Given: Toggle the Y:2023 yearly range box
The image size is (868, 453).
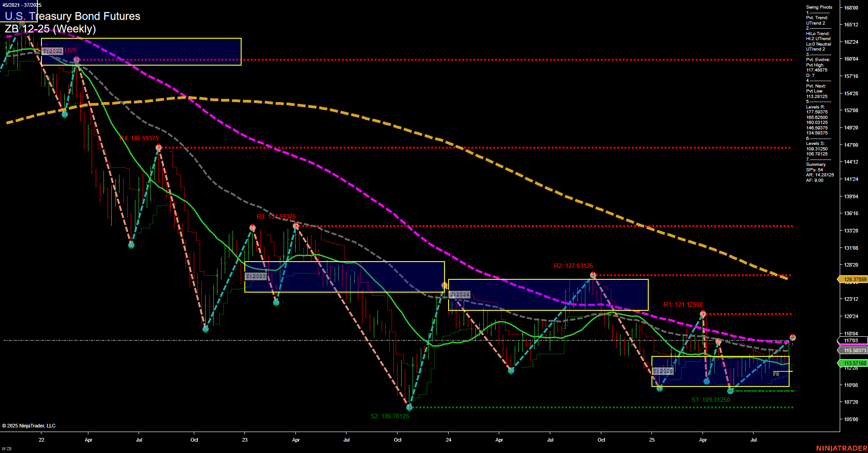Looking at the screenshot, I should tap(256, 276).
